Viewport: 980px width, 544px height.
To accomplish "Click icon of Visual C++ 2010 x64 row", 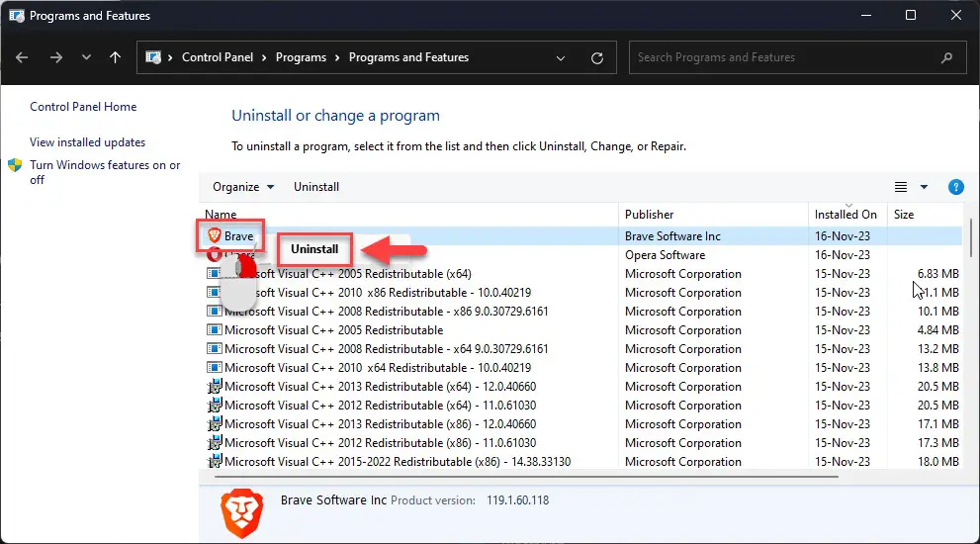I will pos(215,367).
